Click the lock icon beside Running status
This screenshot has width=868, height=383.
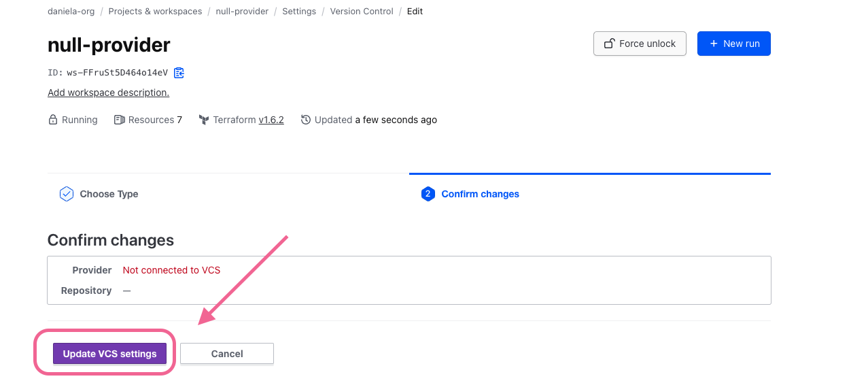(x=53, y=120)
